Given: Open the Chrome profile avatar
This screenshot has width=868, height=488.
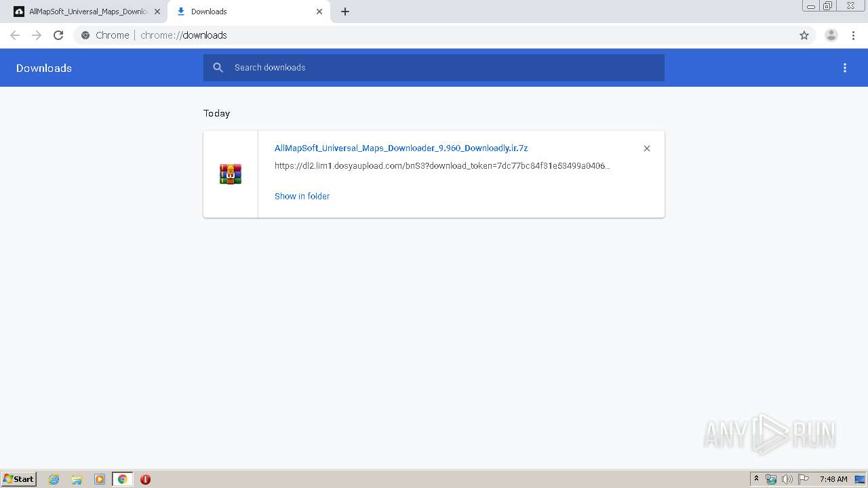Looking at the screenshot, I should (x=831, y=35).
